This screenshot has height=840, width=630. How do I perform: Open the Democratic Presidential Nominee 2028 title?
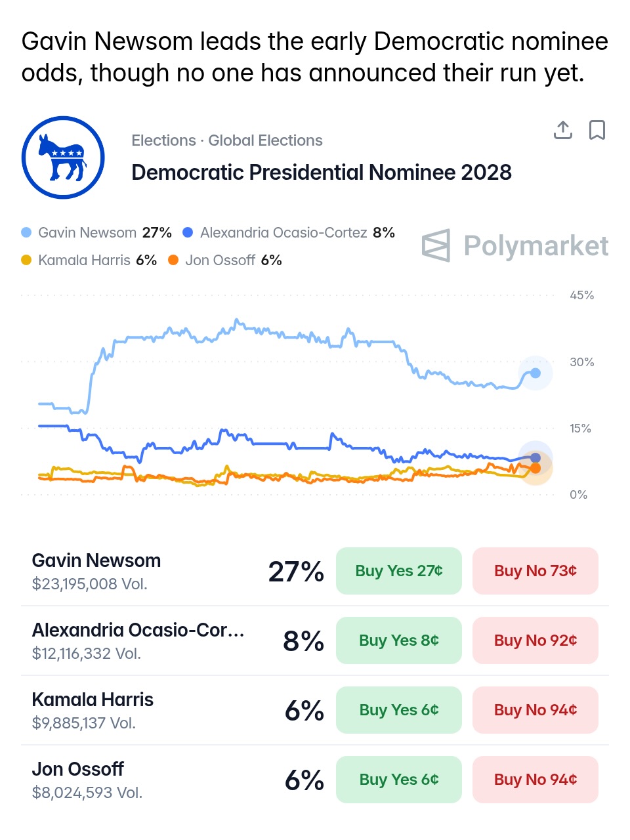(x=322, y=173)
